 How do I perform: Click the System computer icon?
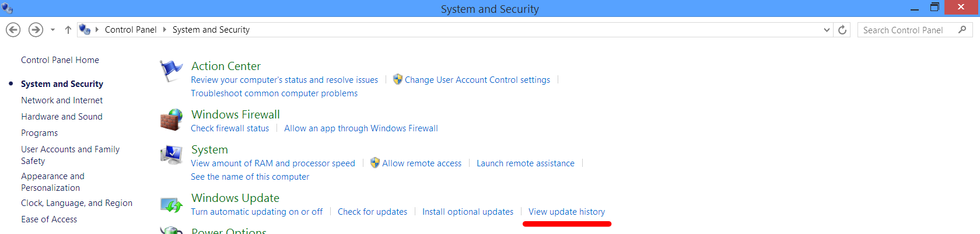tap(171, 155)
